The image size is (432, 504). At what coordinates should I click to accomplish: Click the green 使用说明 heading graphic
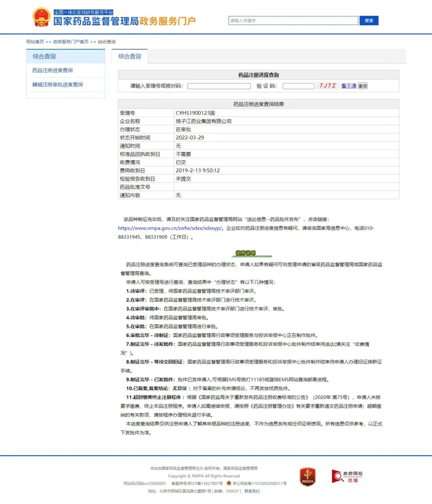coord(245,253)
